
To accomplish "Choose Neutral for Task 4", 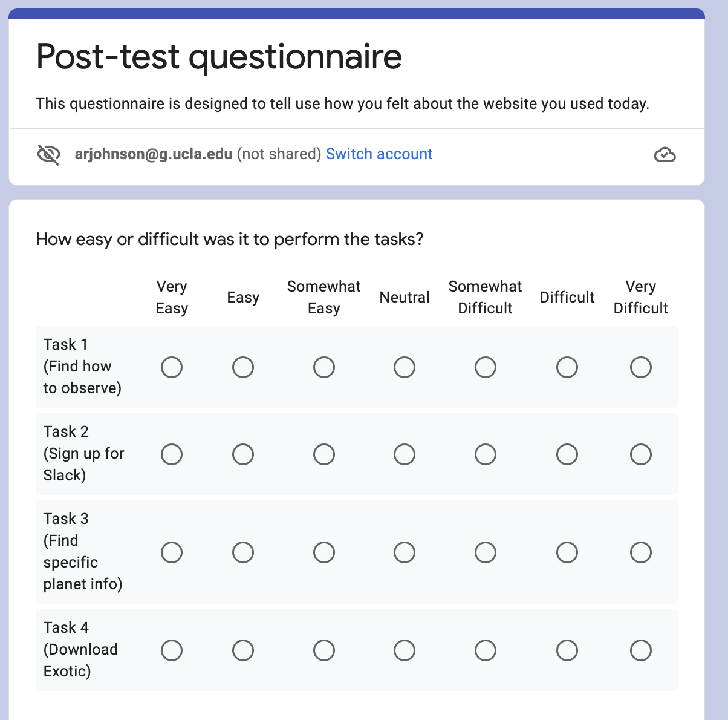I will (405, 650).
